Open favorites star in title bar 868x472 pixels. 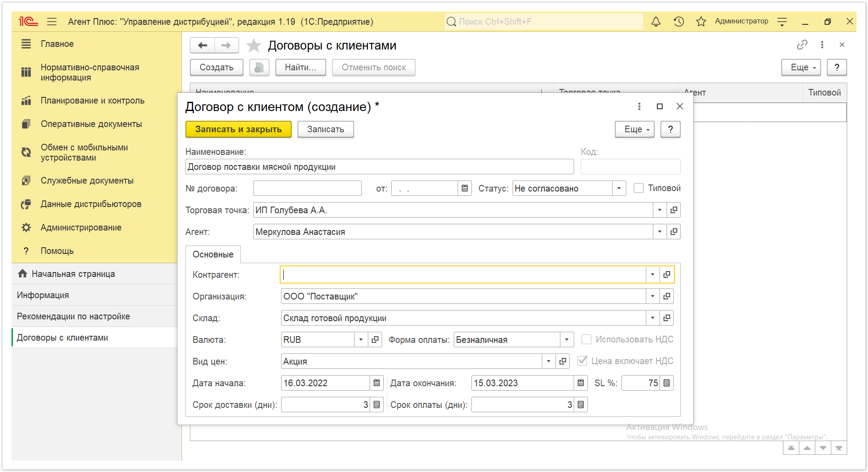(x=701, y=21)
